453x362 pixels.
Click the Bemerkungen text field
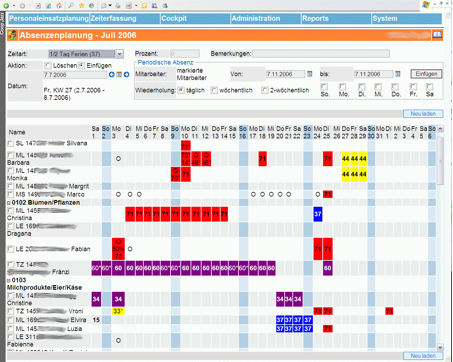point(321,54)
